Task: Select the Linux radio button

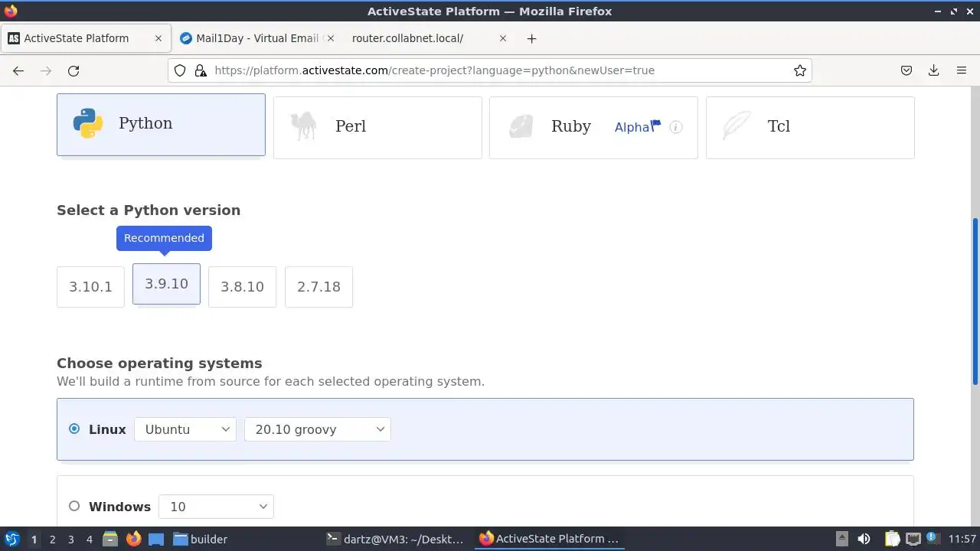Action: tap(74, 429)
